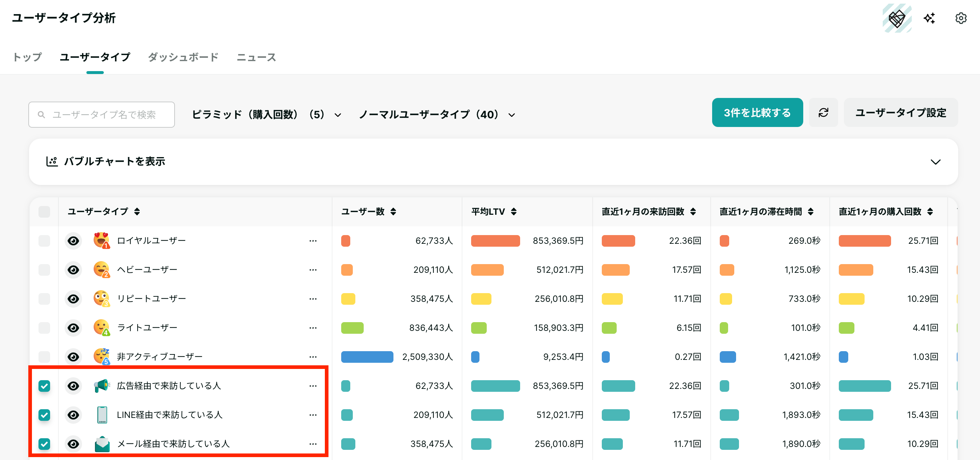Click the bubble chart icon
980x460 pixels.
[52, 161]
